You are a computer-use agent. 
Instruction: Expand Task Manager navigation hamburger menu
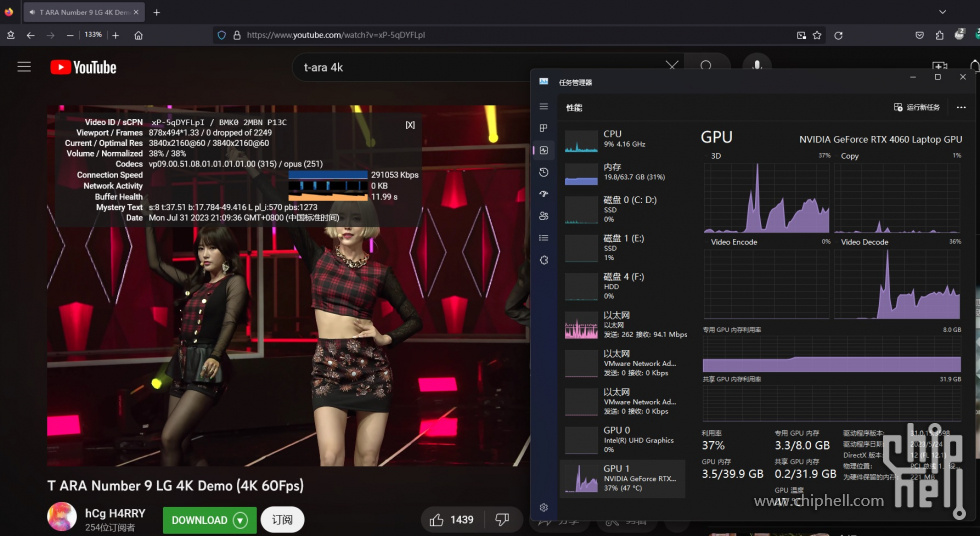(x=544, y=107)
